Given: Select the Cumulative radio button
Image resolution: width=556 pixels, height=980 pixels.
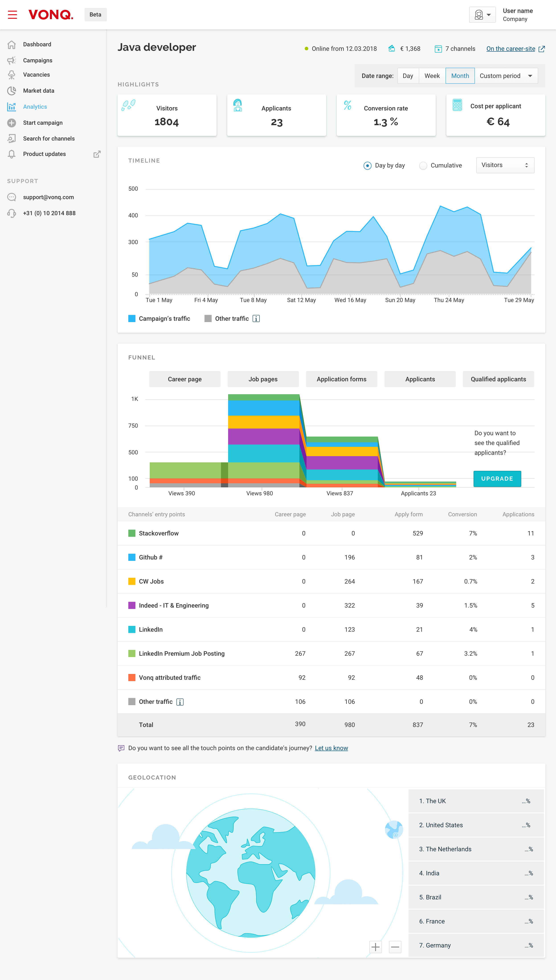Looking at the screenshot, I should pyautogui.click(x=423, y=165).
